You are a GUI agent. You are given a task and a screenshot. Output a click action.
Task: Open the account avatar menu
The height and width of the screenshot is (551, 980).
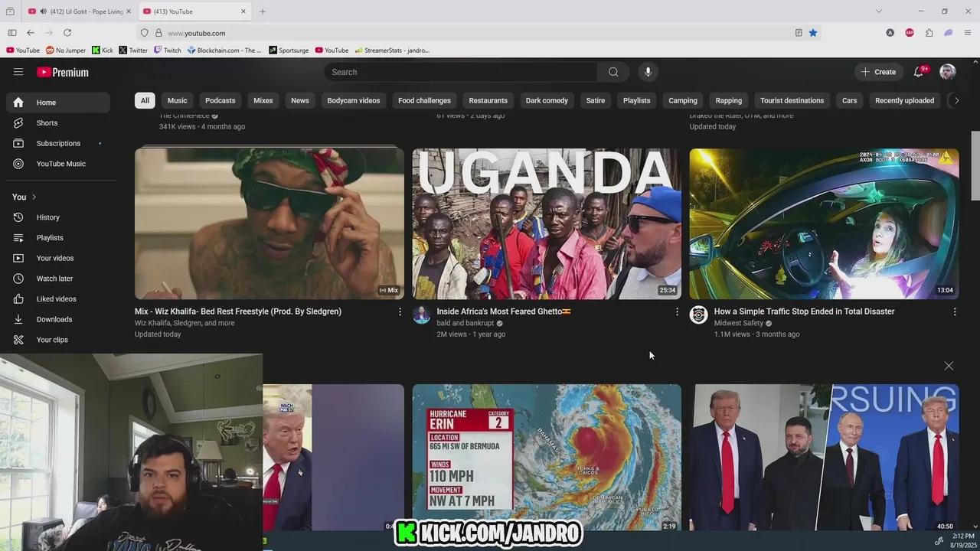pos(948,72)
